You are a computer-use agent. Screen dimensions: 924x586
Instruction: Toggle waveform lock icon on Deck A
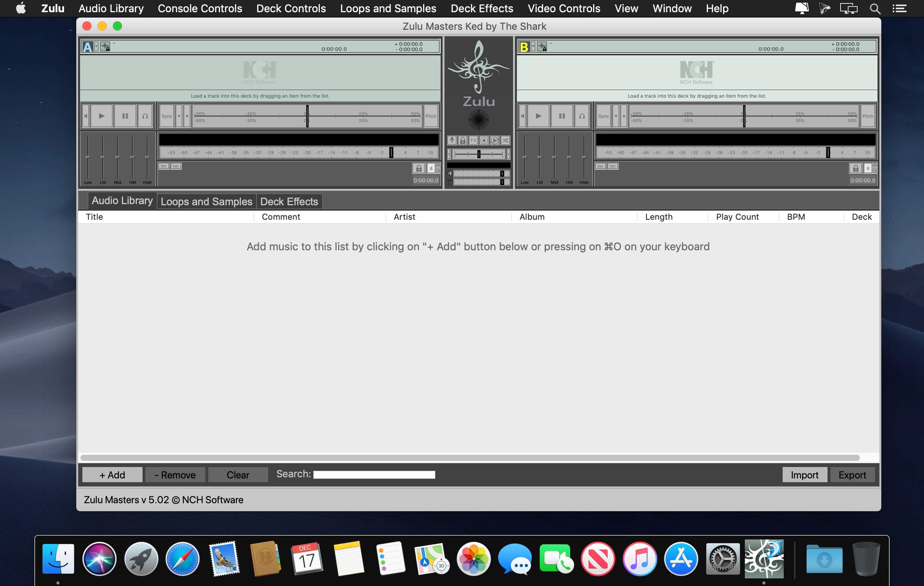coord(105,47)
